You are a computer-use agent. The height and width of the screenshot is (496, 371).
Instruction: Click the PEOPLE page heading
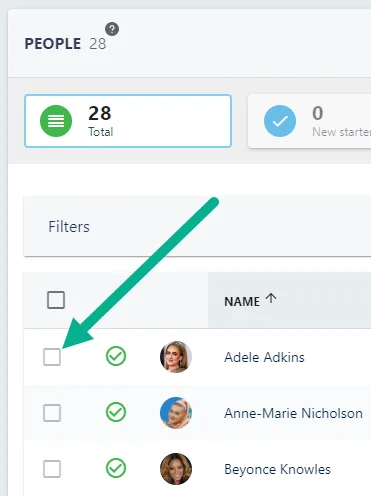pyautogui.click(x=53, y=44)
